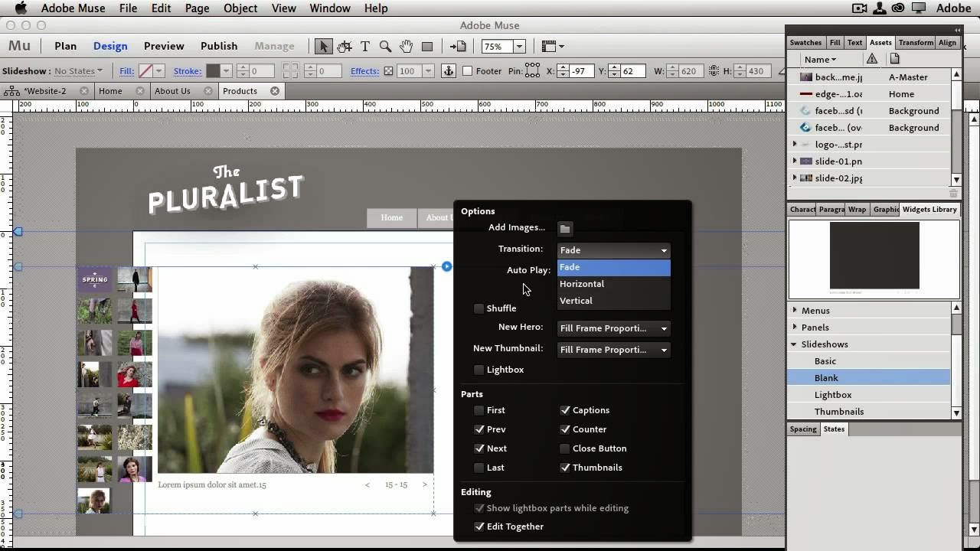Choose Horizontal transition option
Viewport: 980px width, 551px height.
[614, 284]
